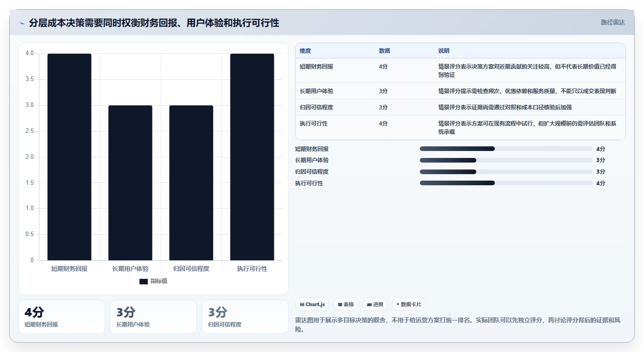Viewport: 644px width, 352px height.
Task: Click the 短期财务回报 label left of the progress bars
Action: (312, 149)
